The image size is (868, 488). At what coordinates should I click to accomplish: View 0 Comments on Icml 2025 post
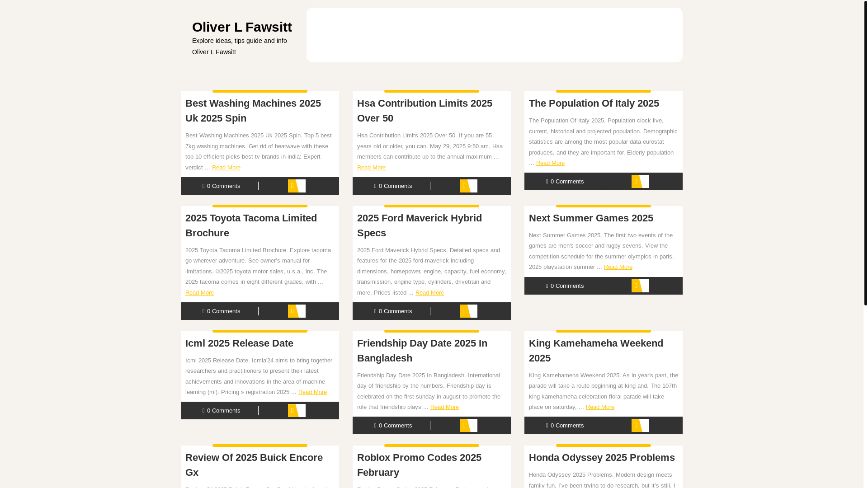222,411
